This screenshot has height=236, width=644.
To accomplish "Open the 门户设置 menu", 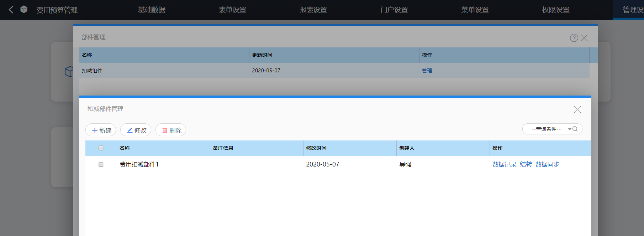I will point(394,10).
